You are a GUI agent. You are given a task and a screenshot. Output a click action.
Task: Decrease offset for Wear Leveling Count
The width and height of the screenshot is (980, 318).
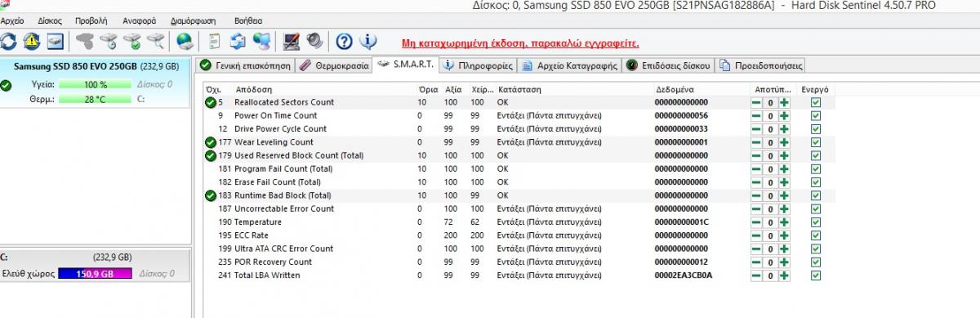[x=756, y=142]
